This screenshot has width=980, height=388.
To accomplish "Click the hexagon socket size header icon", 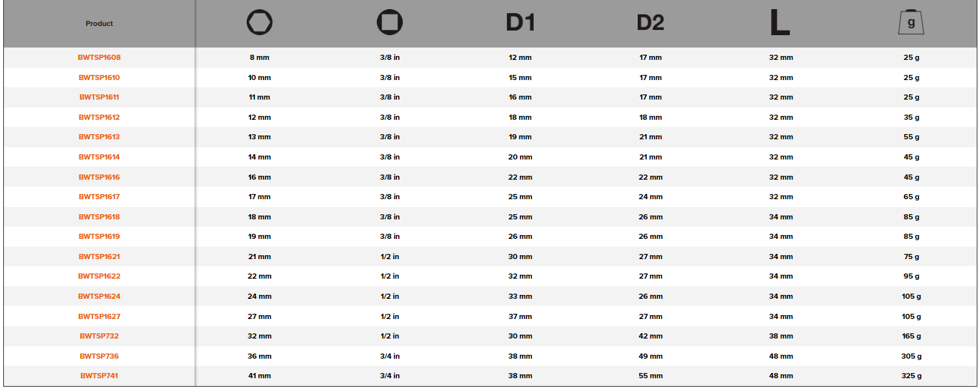I will pos(260,23).
